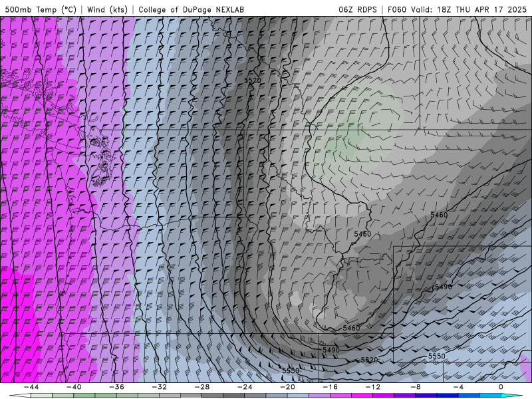
Task: Select the "-8" temperature scale value
Action: coord(416,387)
